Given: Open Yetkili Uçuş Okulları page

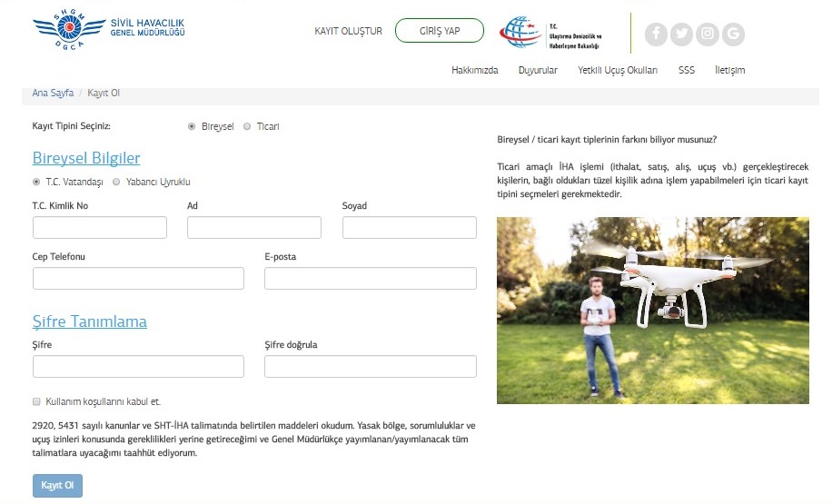Looking at the screenshot, I should coord(617,71).
